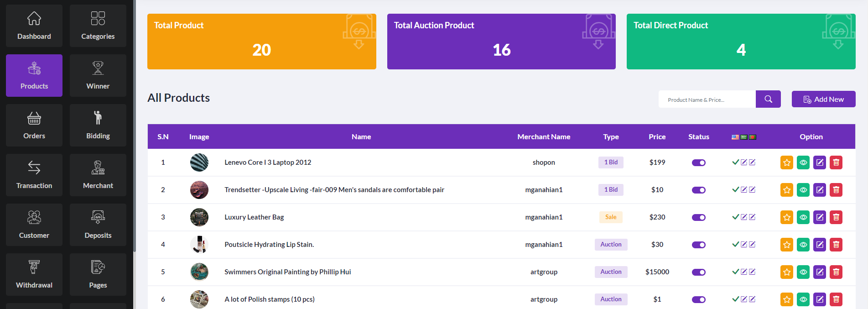Viewport: 868px width, 309px height.
Task: Star the Poutsicle Hydrating Lip Stain product
Action: (x=787, y=245)
